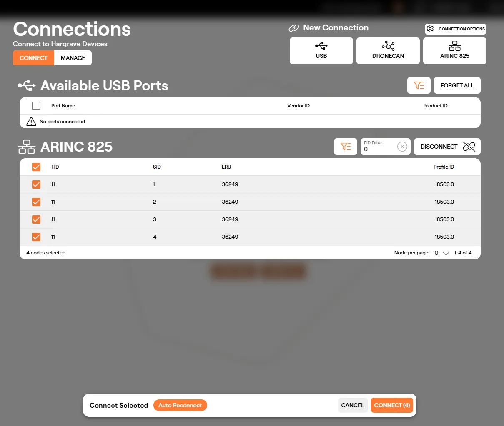
Task: Click the New Connection link icon
Action: click(x=294, y=28)
